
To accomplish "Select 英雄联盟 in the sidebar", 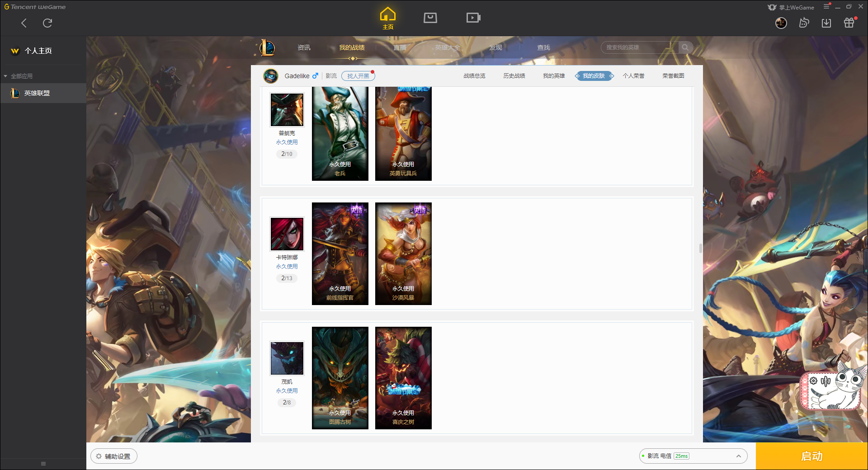I will click(x=43, y=93).
